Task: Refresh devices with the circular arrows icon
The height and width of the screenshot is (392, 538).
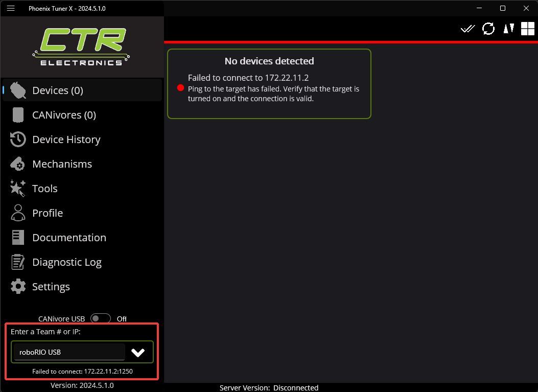Action: (488, 29)
